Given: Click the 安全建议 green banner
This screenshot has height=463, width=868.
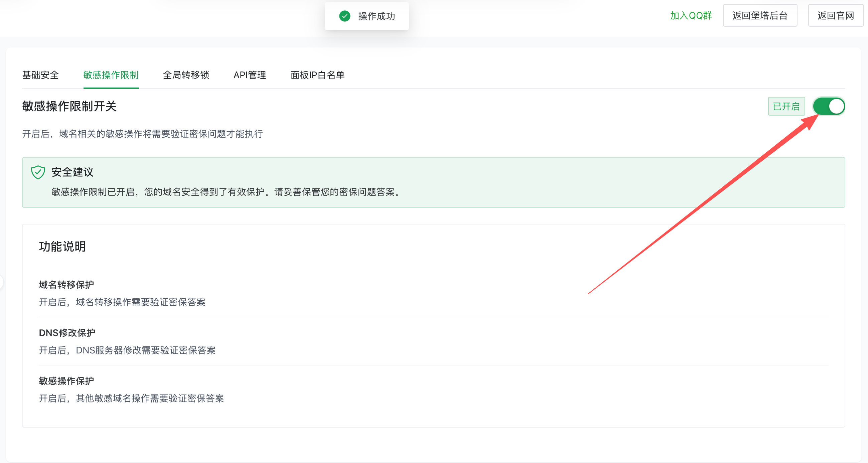Looking at the screenshot, I should click(434, 183).
